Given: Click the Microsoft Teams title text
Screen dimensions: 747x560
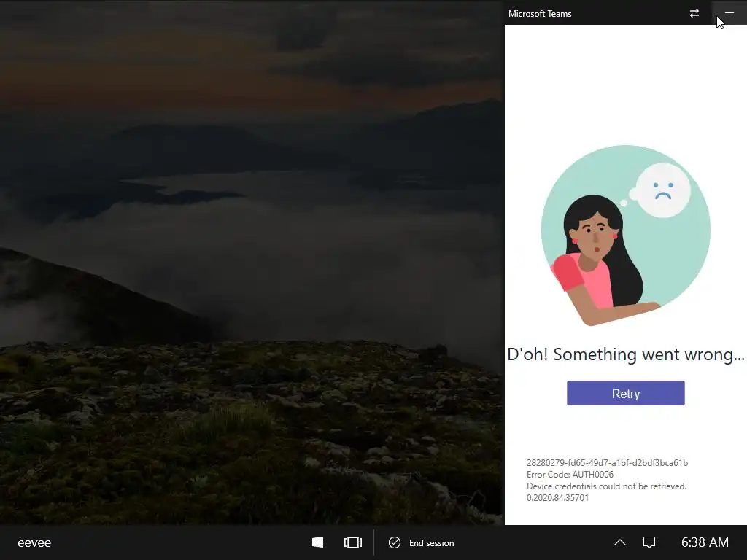Looking at the screenshot, I should pyautogui.click(x=540, y=14).
